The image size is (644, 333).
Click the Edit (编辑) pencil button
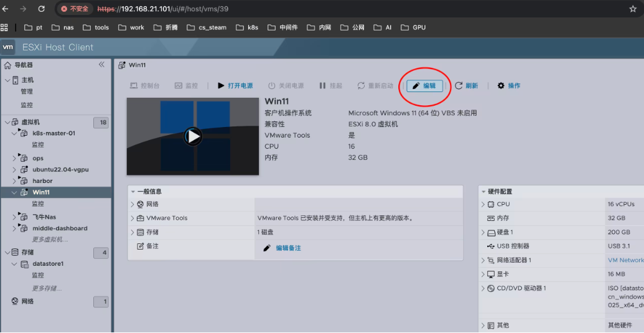point(425,86)
